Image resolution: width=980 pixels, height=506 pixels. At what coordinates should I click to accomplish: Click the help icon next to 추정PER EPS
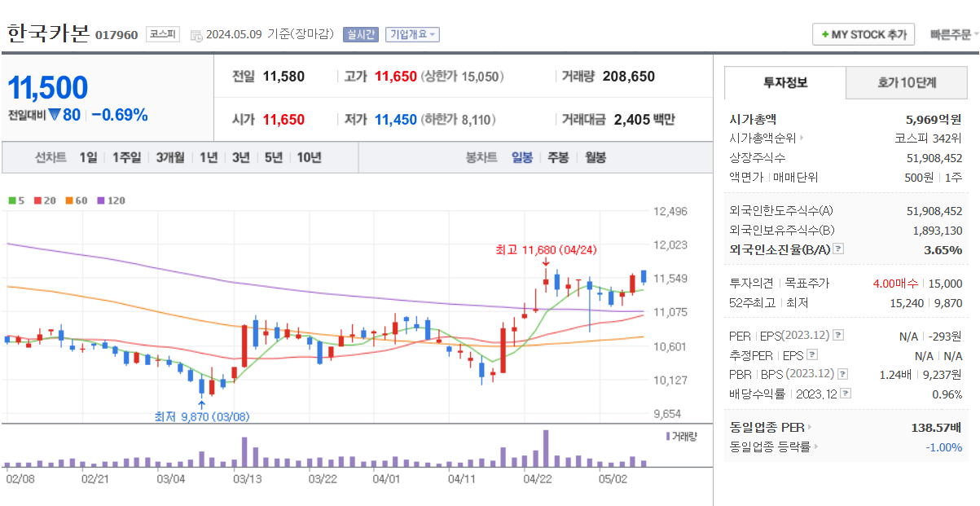pos(811,355)
